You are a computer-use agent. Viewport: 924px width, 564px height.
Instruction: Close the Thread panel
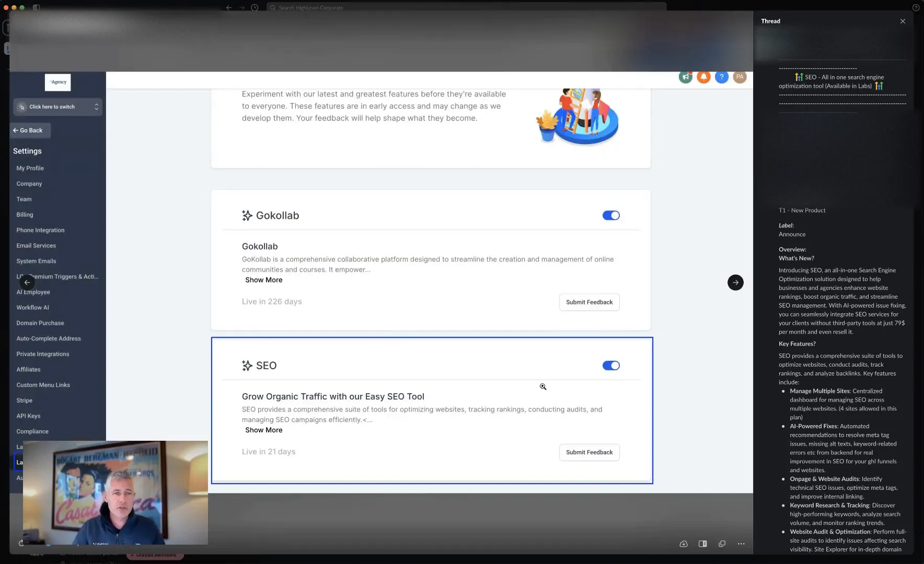click(x=903, y=21)
